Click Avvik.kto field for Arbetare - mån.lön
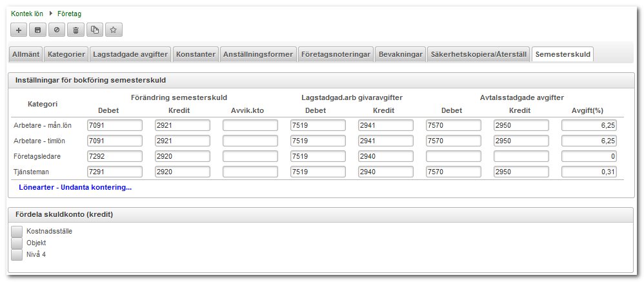 [250, 126]
